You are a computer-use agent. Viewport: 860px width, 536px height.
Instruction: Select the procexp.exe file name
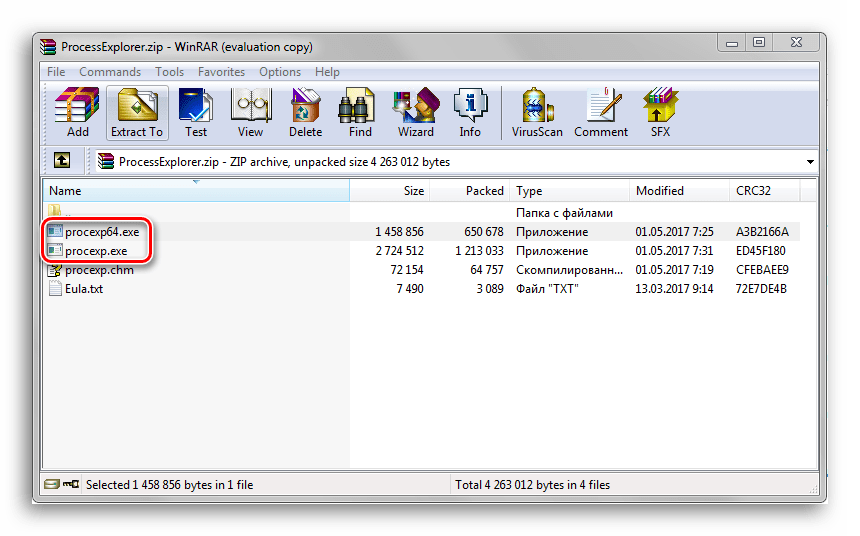(x=96, y=251)
